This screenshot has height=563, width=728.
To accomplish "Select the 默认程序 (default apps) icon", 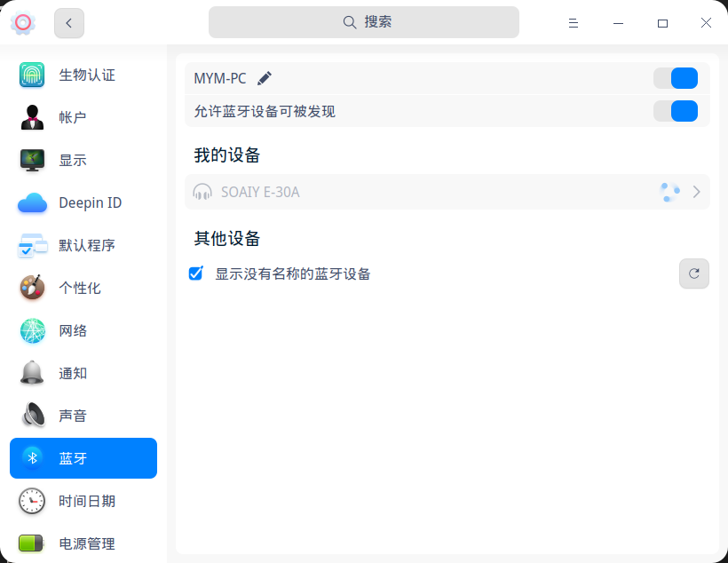I will [x=32, y=245].
